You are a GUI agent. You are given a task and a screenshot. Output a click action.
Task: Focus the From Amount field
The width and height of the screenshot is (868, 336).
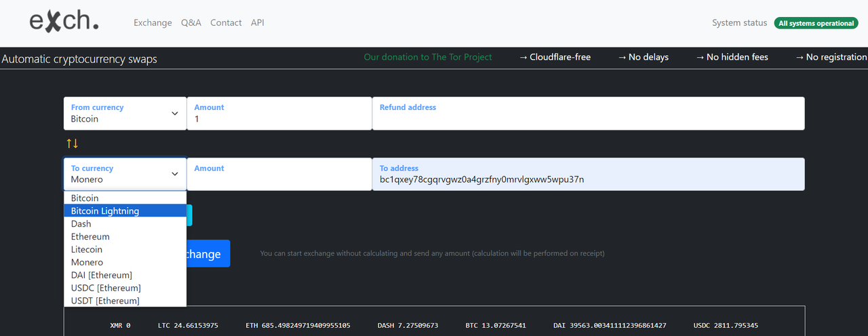point(279,113)
